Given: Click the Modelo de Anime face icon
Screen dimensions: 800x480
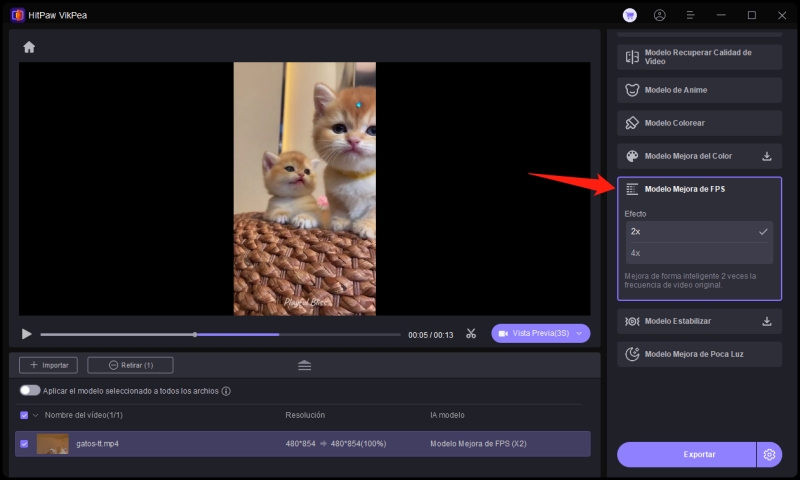Looking at the screenshot, I should (x=632, y=90).
